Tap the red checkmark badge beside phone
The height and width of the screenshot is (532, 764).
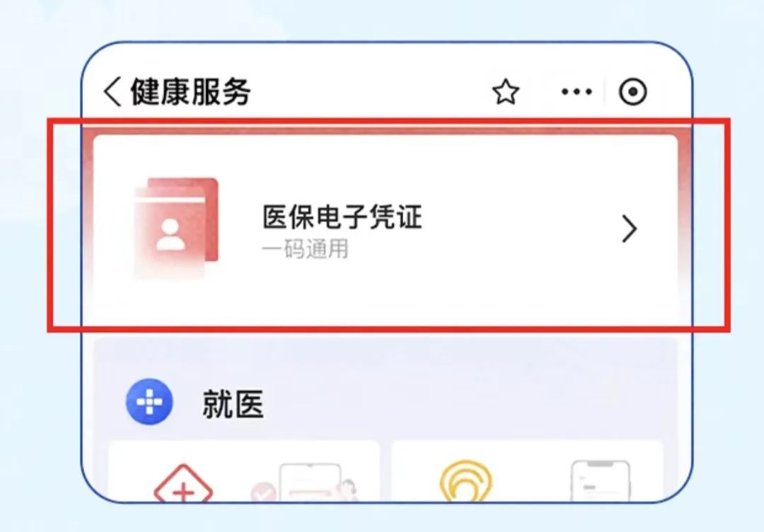click(x=264, y=492)
